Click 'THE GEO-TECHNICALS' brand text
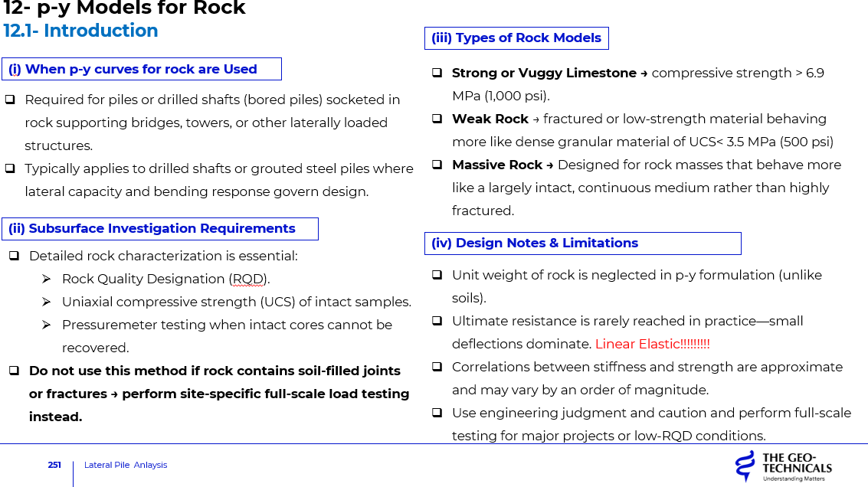This screenshot has width=868, height=487. tap(797, 463)
